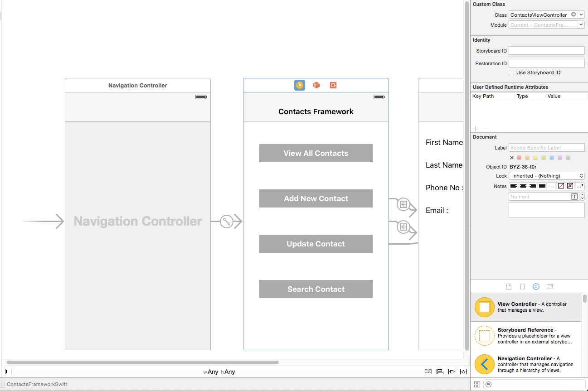588x391 pixels.
Task: Open the Align constraints tool
Action: [x=440, y=372]
